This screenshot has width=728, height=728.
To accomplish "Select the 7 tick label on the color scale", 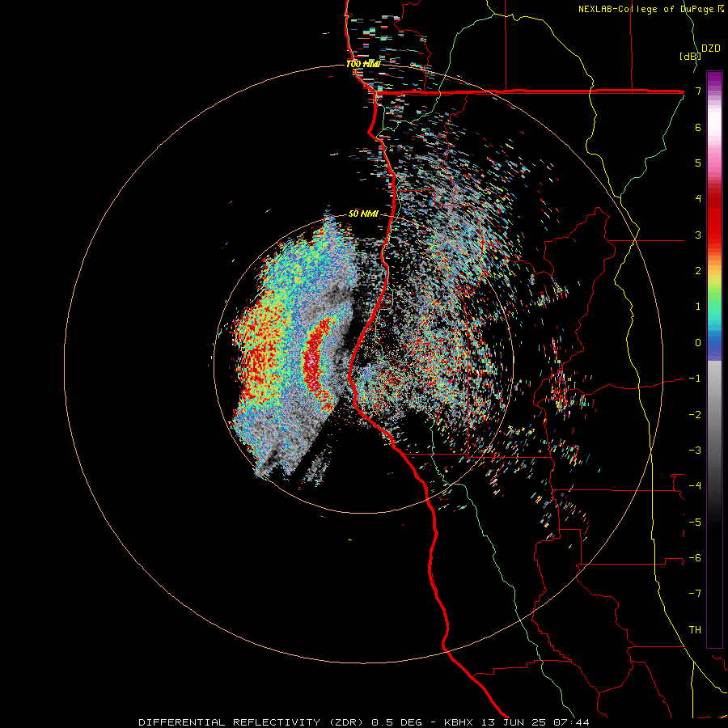I will 698,91.
